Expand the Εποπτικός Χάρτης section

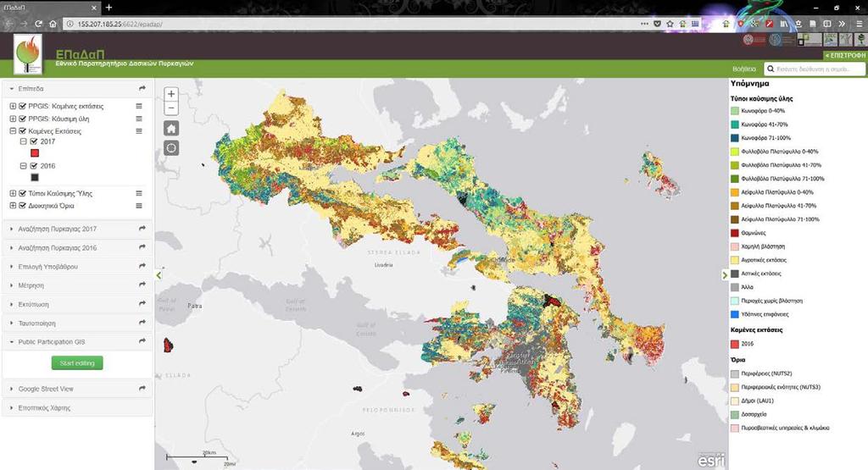[77, 407]
